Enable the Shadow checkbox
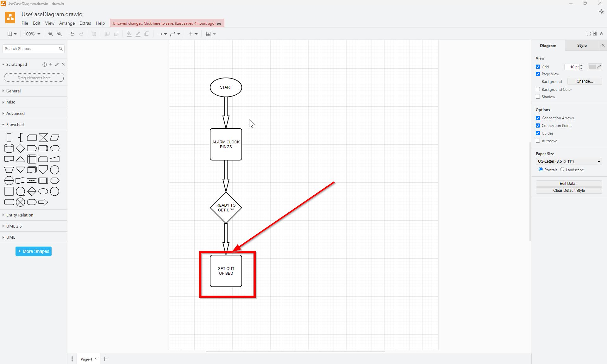The image size is (607, 364). click(x=538, y=97)
